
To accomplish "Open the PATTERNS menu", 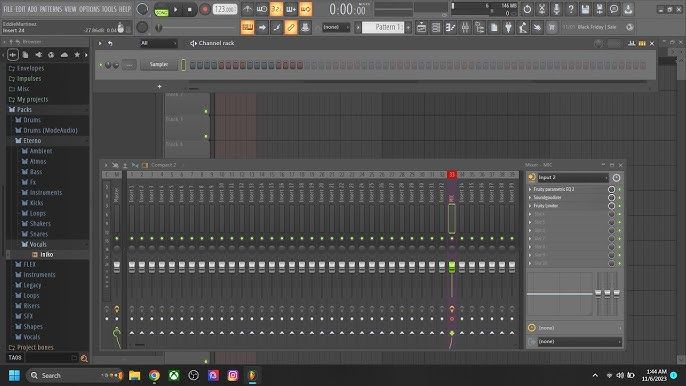I will click(51, 9).
